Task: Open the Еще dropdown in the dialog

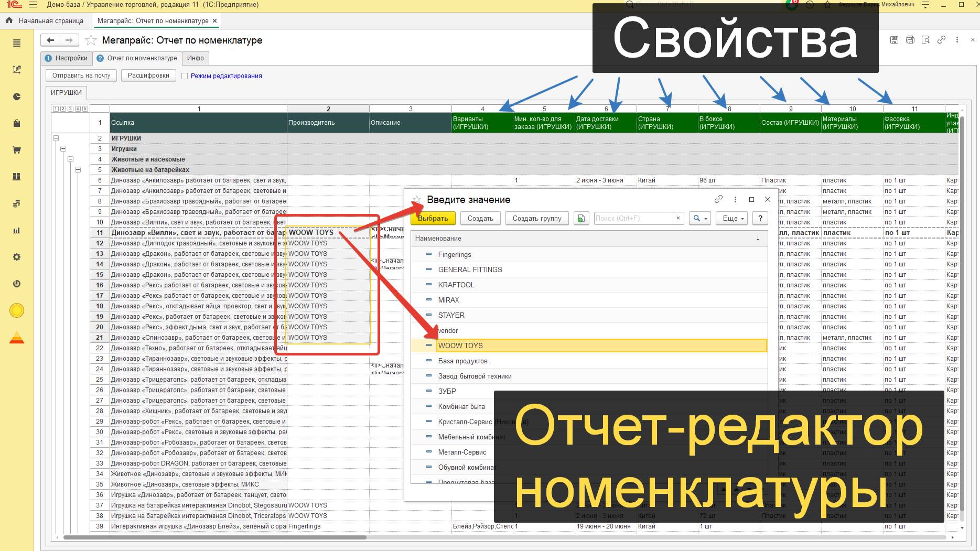Action: 731,218
